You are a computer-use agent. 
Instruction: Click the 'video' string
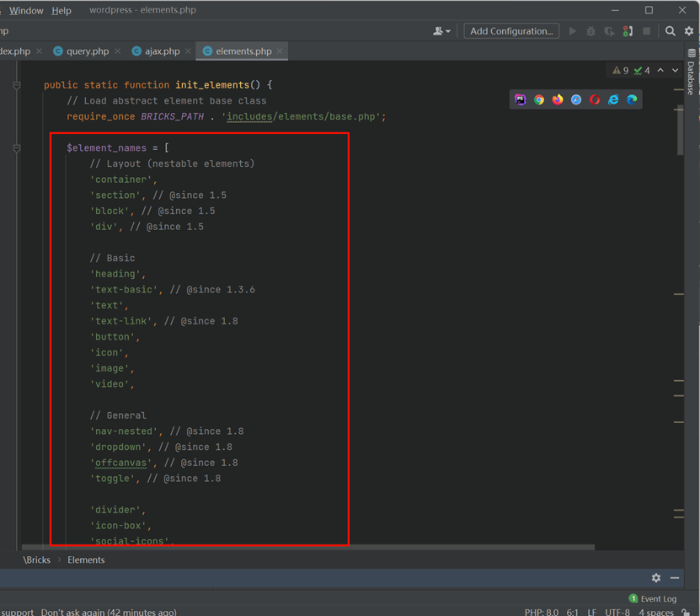pyautogui.click(x=110, y=384)
